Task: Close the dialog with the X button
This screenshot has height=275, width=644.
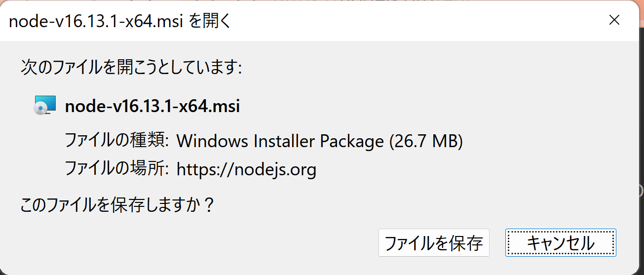Action: (614, 20)
